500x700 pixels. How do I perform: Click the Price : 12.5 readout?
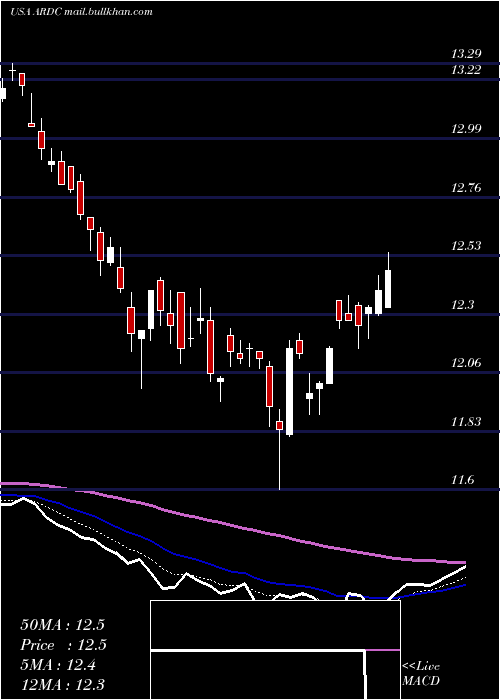click(x=63, y=645)
